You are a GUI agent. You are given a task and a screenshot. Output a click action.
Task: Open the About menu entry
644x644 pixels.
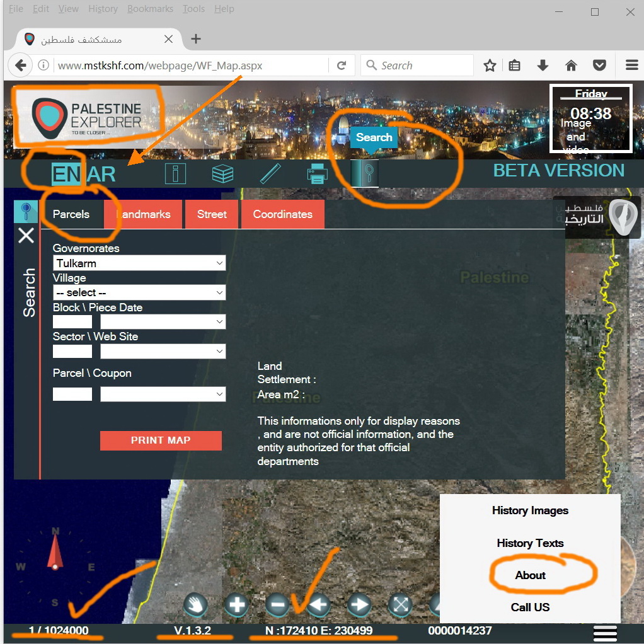point(530,575)
